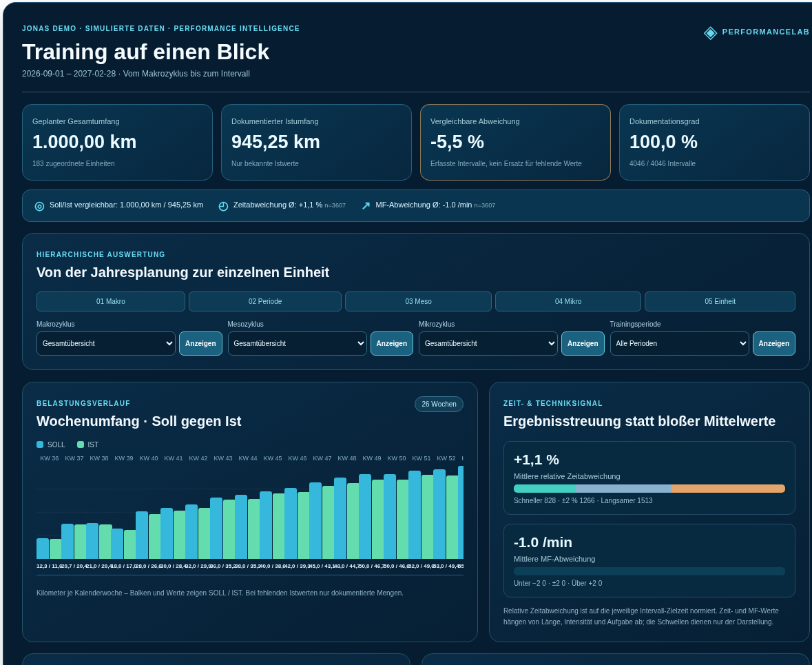Click the PerformanceLab diamond logo icon
The height and width of the screenshot is (665, 812).
click(711, 32)
